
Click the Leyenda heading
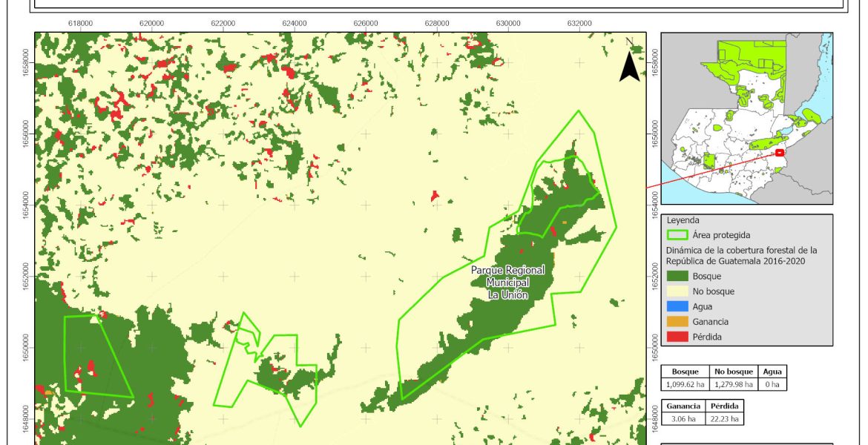click(x=684, y=220)
